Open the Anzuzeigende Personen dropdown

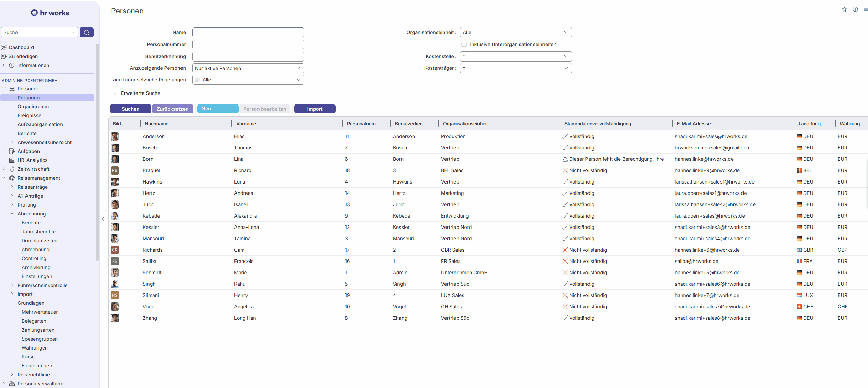pyautogui.click(x=248, y=68)
